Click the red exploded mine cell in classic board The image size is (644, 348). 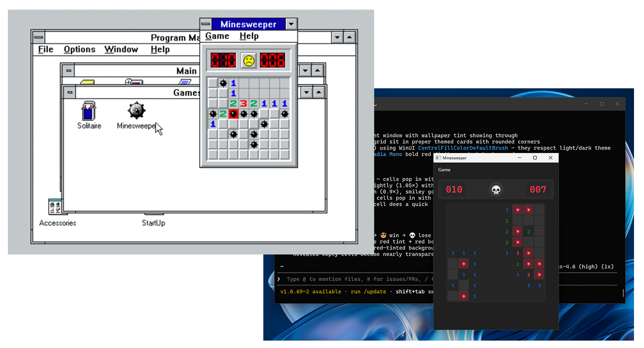point(233,114)
